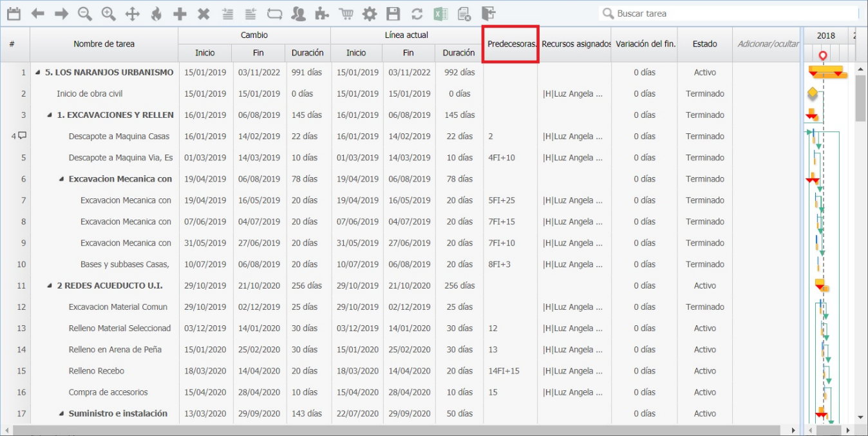Image resolution: width=868 pixels, height=436 pixels.
Task: Select the Inicio de obra civil task
Action: 90,93
